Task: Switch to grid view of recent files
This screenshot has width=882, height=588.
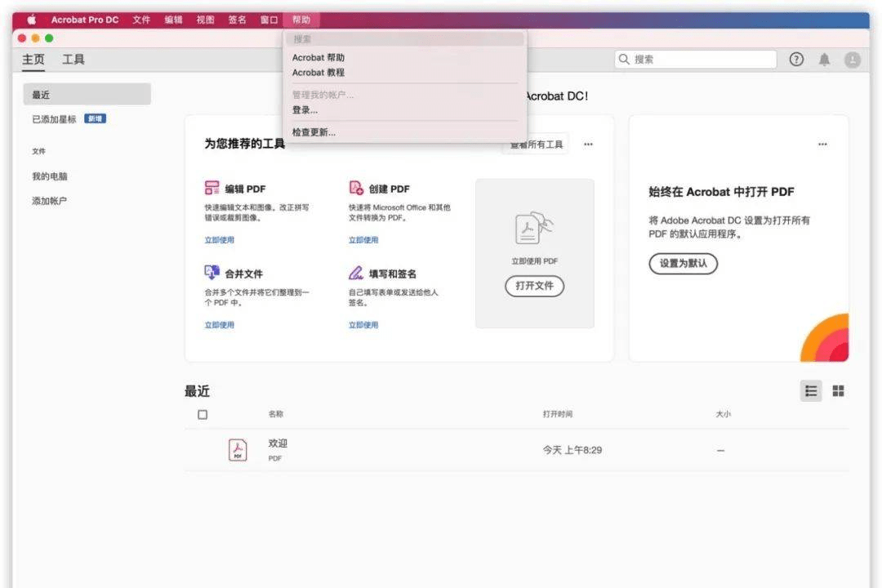Action: [x=838, y=391]
